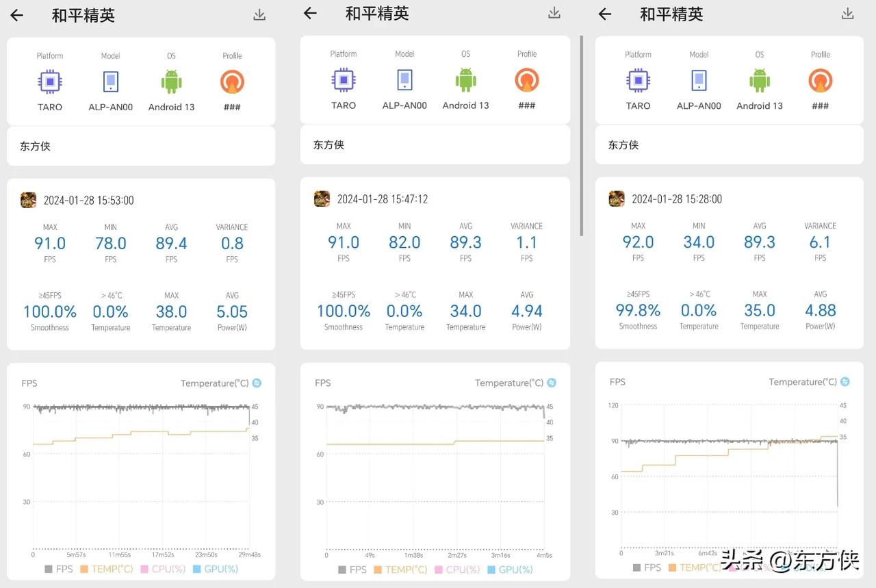Tap MAX temperature value 35.0

coord(760,311)
